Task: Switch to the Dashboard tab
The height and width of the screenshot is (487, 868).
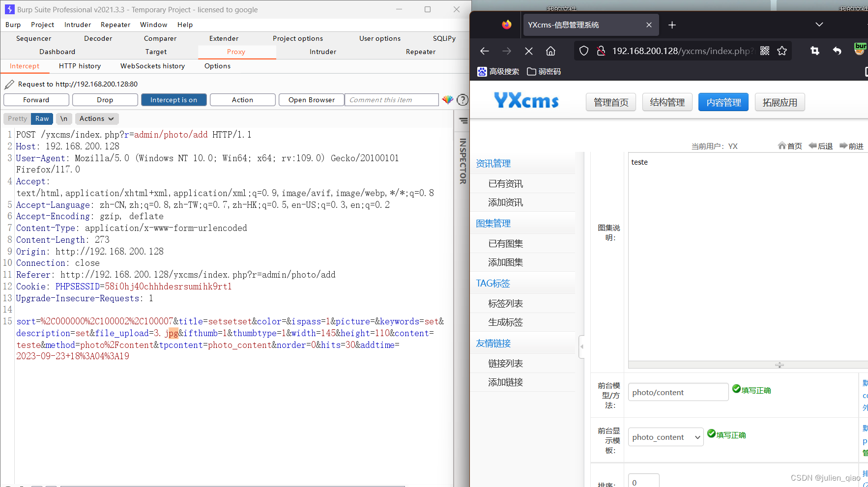Action: point(58,52)
